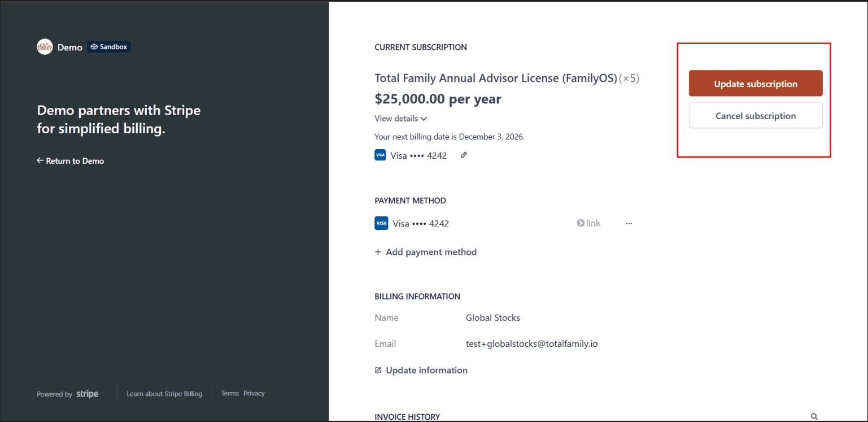Screen dimensions: 868x422
Task: Click the link logo next to payment method
Action: (x=588, y=223)
